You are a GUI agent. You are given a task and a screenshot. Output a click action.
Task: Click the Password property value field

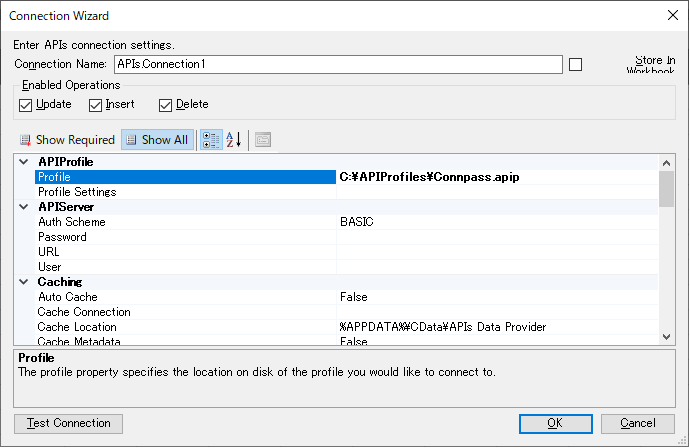(497, 237)
